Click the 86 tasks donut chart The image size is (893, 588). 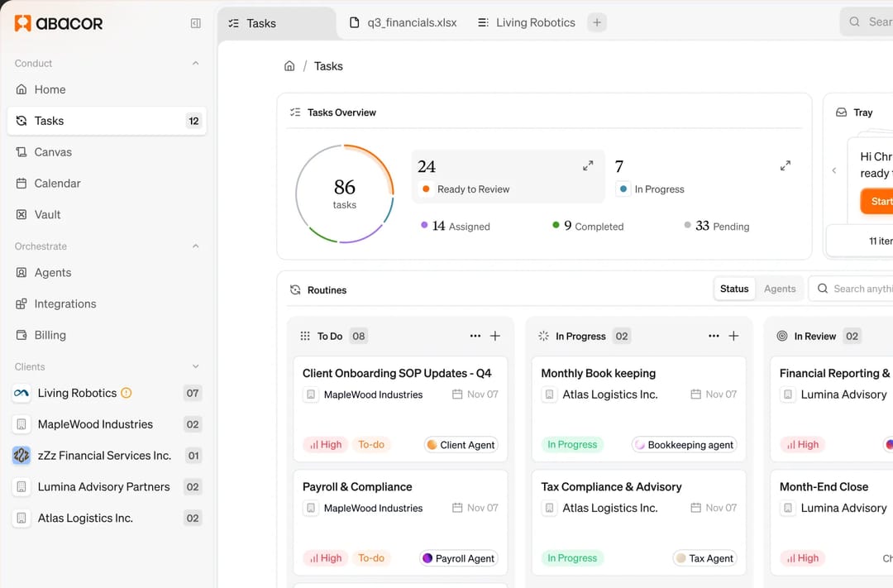point(345,194)
